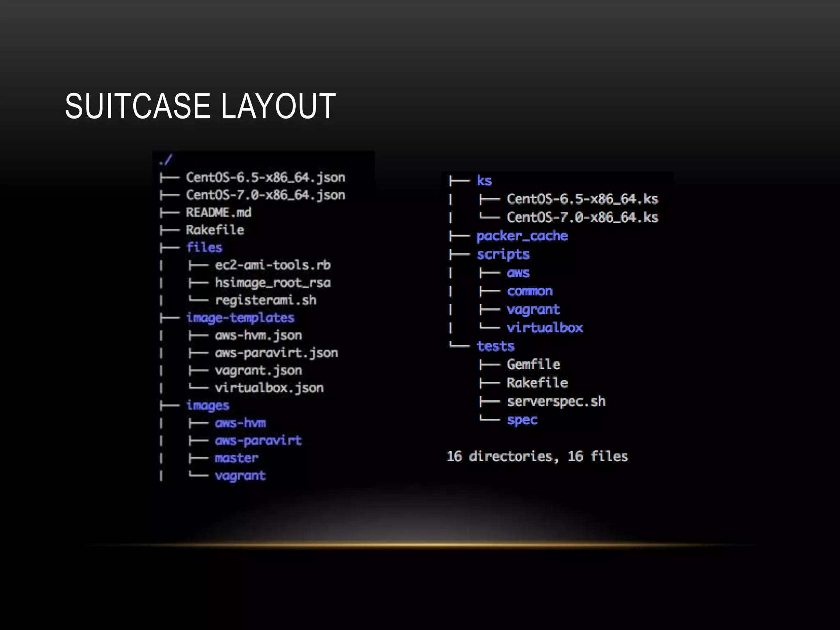The image size is (840, 630).
Task: Click the registerami.sh script name
Action: pos(266,300)
